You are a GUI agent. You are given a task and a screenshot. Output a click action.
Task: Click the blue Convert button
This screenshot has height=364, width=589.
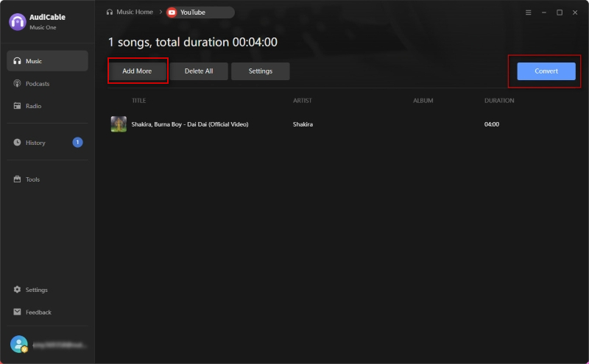(x=546, y=71)
